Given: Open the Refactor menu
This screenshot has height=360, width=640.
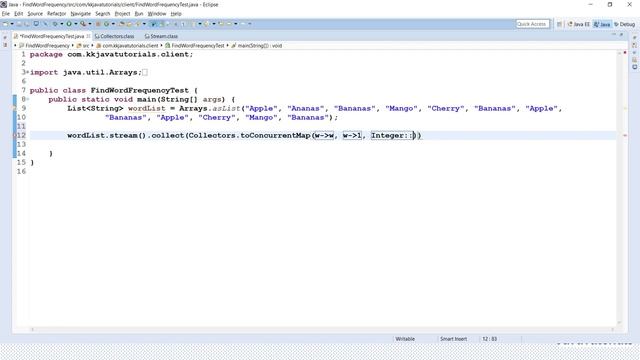Looking at the screenshot, I should click(x=56, y=13).
